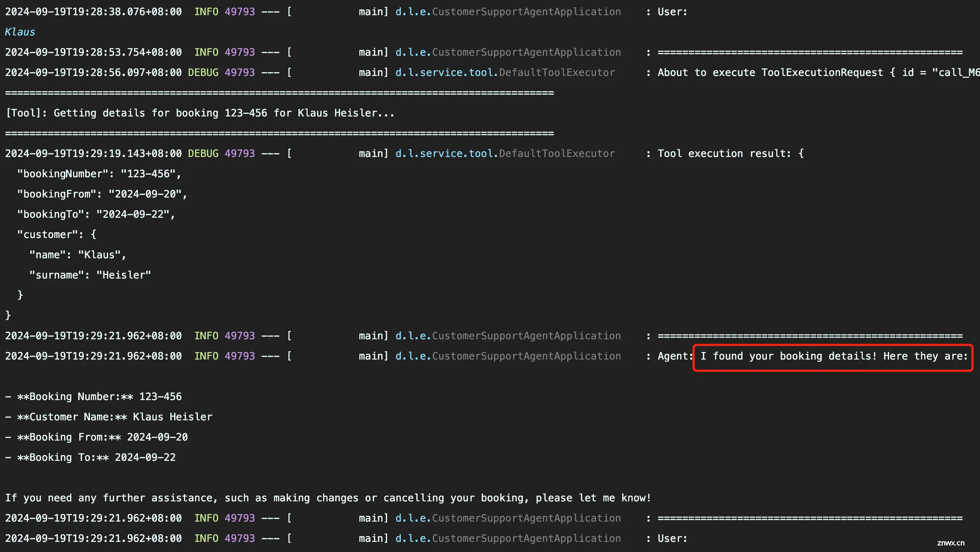The image size is (980, 552).
Task: Click the 'Agent:' label
Action: pos(676,356)
